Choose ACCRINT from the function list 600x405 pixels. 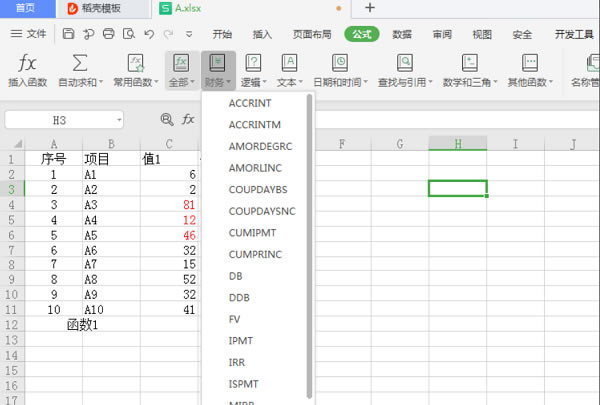[x=250, y=103]
